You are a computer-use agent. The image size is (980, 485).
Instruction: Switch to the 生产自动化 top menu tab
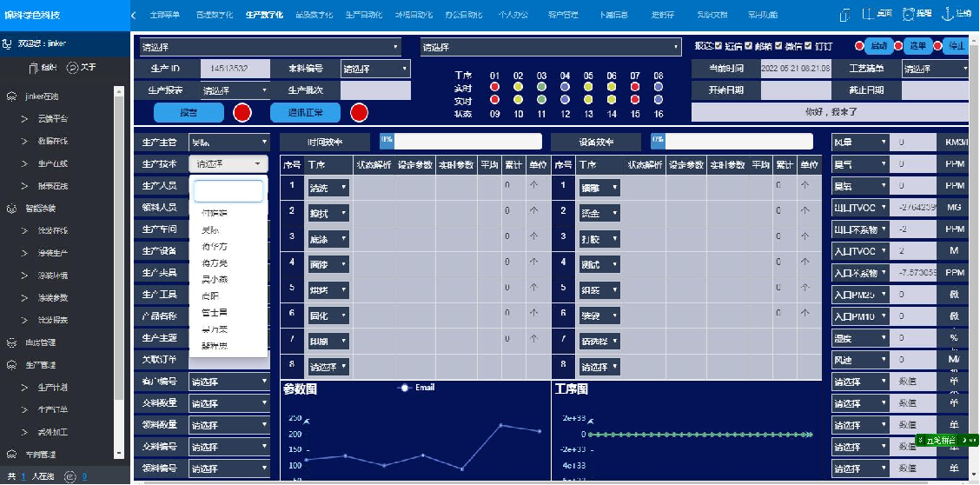click(363, 15)
